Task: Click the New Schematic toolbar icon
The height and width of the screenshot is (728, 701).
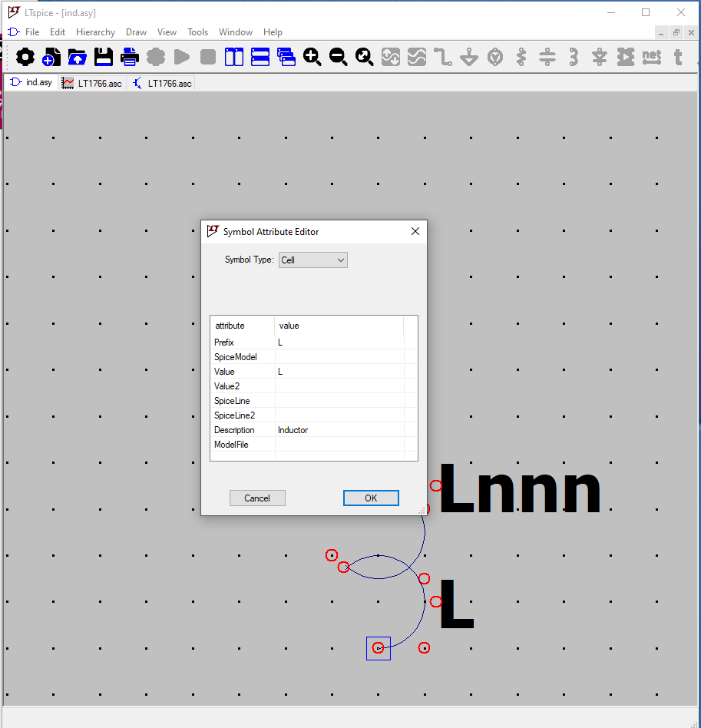Action: pos(51,57)
